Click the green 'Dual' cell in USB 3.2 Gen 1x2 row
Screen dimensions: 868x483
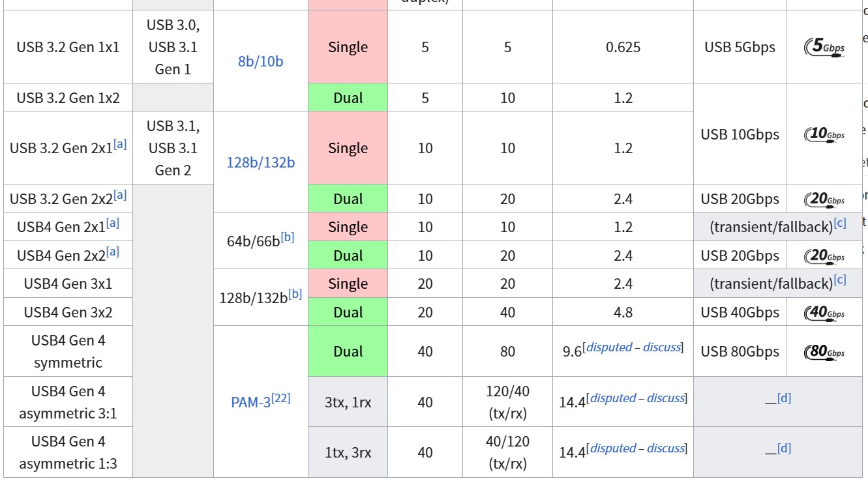tap(348, 98)
